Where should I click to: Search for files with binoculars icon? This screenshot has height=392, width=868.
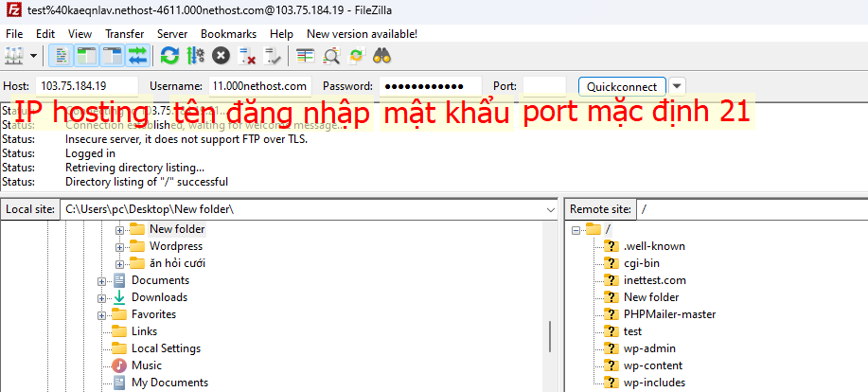[382, 56]
